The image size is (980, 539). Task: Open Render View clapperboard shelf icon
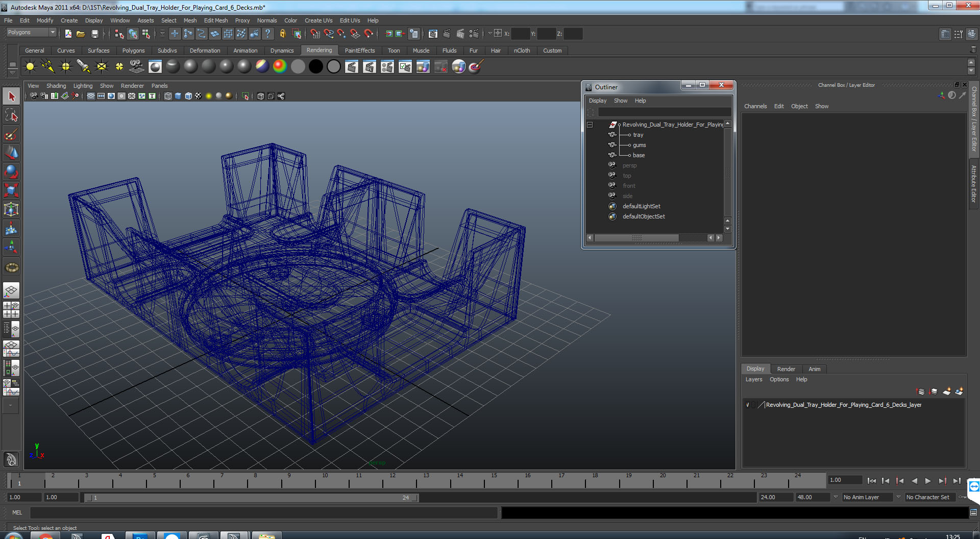click(x=352, y=66)
